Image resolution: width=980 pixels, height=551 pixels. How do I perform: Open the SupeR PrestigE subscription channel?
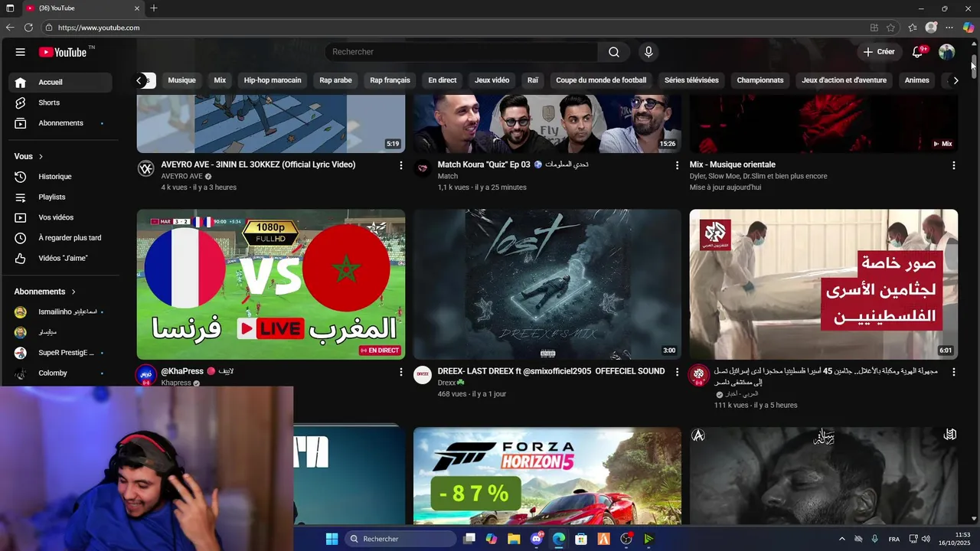(x=61, y=353)
